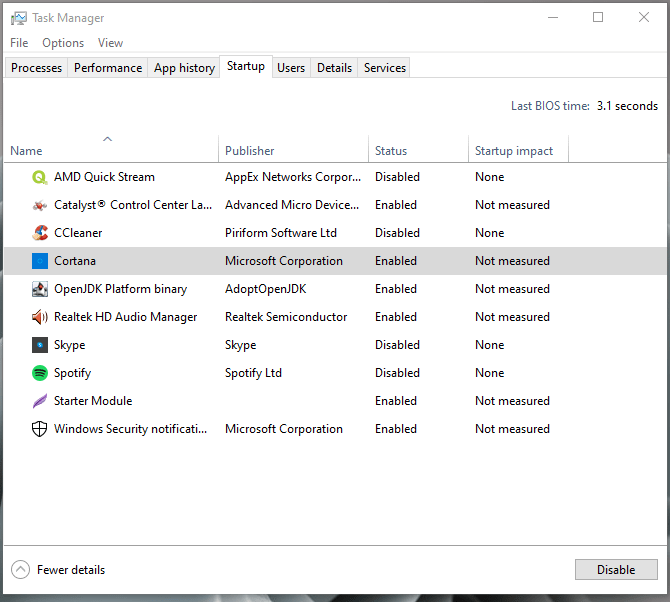The height and width of the screenshot is (602, 670).
Task: Select the OpenJDK Platform binary entry
Action: (x=120, y=289)
